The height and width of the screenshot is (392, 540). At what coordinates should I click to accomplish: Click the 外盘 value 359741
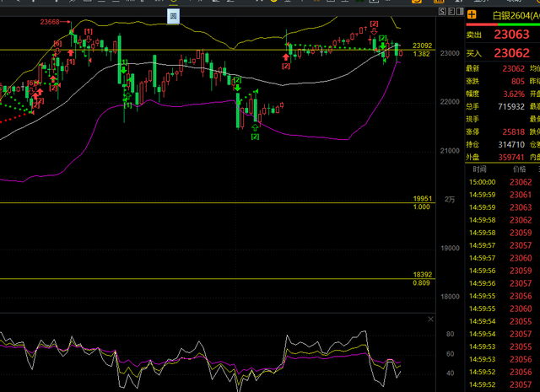pos(511,158)
